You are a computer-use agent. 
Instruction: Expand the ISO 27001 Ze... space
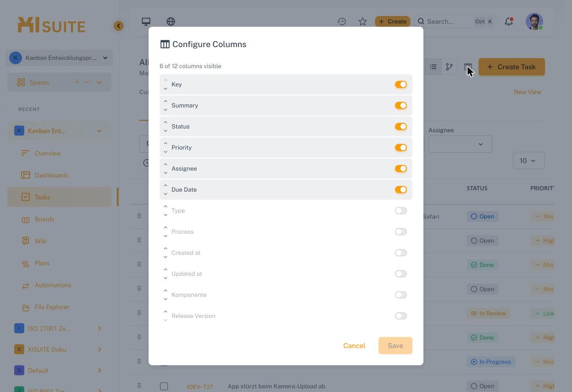pyautogui.click(x=99, y=328)
